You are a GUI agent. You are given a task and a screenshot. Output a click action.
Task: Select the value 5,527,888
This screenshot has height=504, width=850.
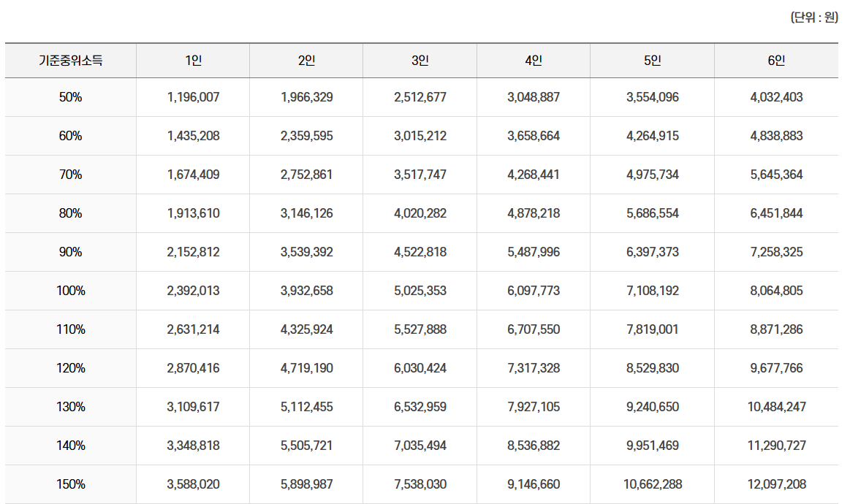click(420, 329)
